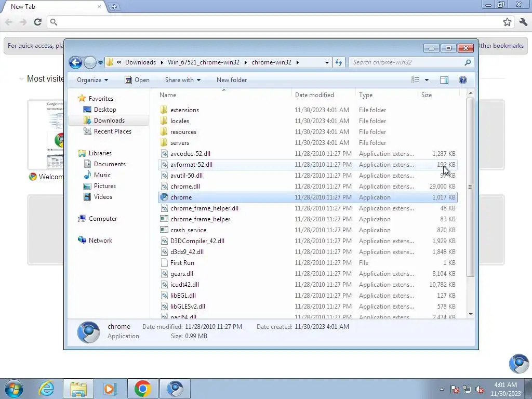Screen dimensions: 532x399
Task: Select the crash_service application icon
Action: point(164,230)
